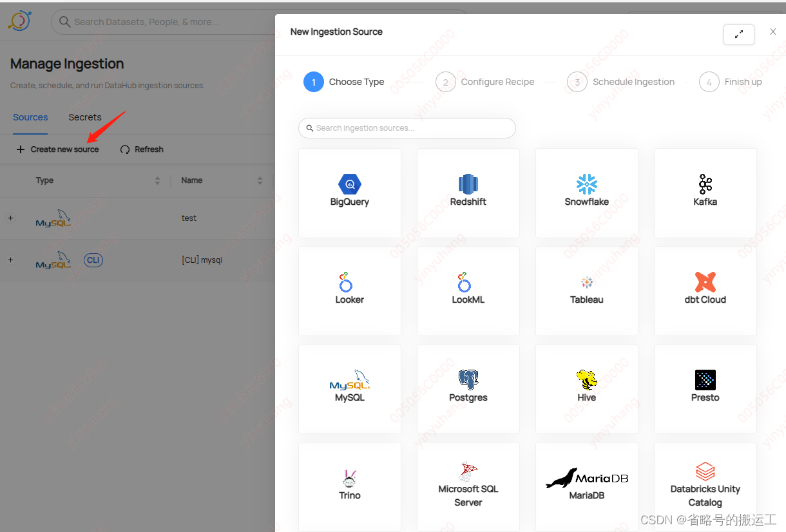Pick the MariaDB source card

point(587,486)
